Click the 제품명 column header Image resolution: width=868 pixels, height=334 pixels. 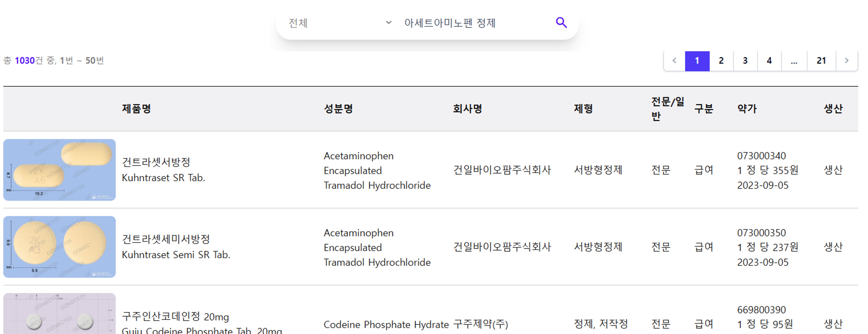136,109
